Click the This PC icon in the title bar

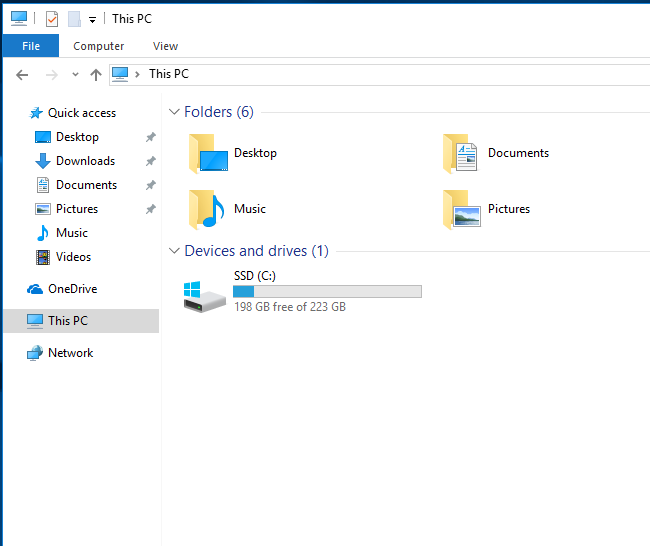coord(19,19)
